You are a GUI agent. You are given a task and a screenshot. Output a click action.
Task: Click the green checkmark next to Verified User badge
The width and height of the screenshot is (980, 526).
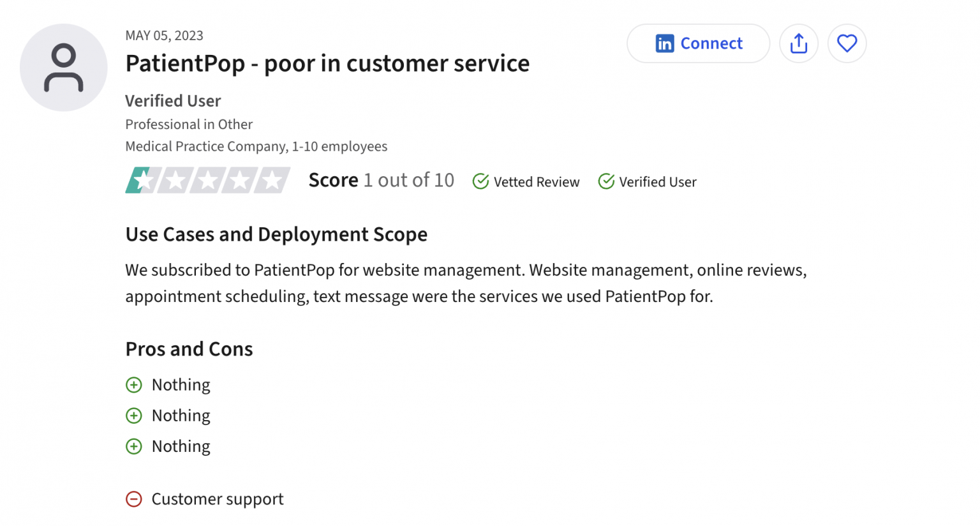[x=605, y=181]
